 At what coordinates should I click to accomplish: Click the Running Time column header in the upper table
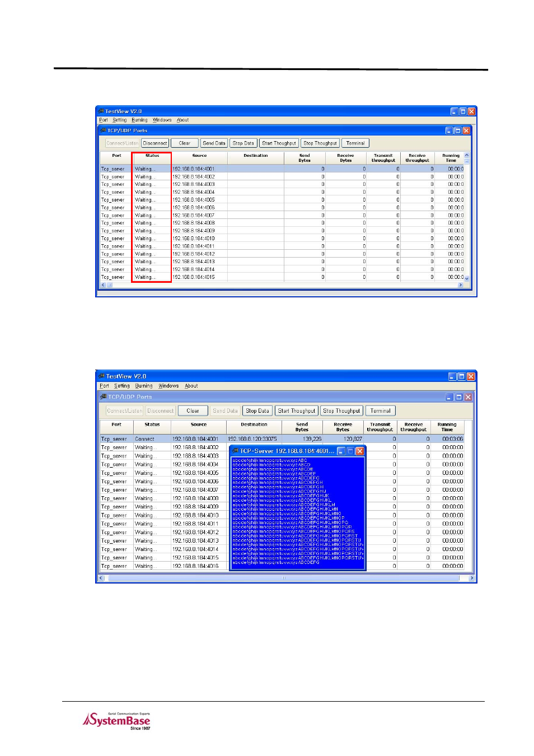(451, 158)
